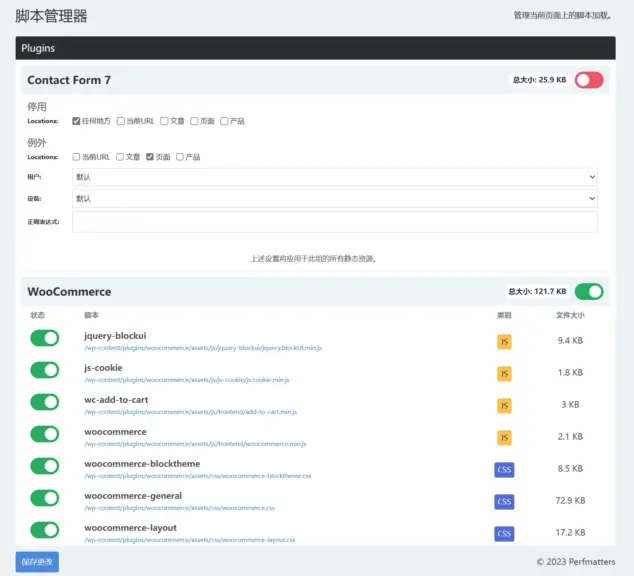Click the 保存更改 button

pyautogui.click(x=37, y=562)
